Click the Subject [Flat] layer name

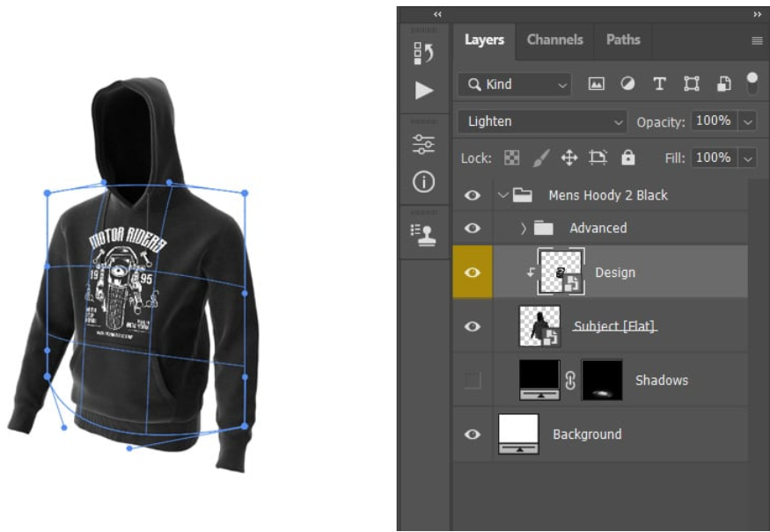(x=615, y=326)
